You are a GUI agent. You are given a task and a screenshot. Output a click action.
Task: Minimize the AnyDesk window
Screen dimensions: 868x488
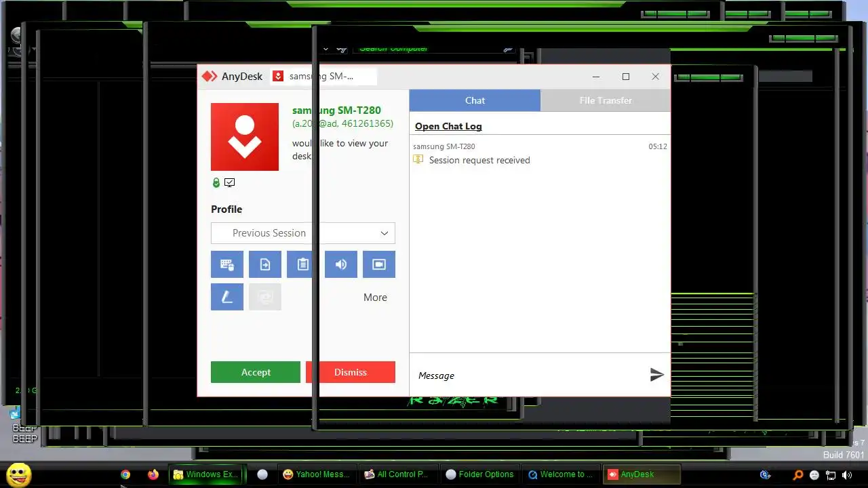(x=596, y=77)
